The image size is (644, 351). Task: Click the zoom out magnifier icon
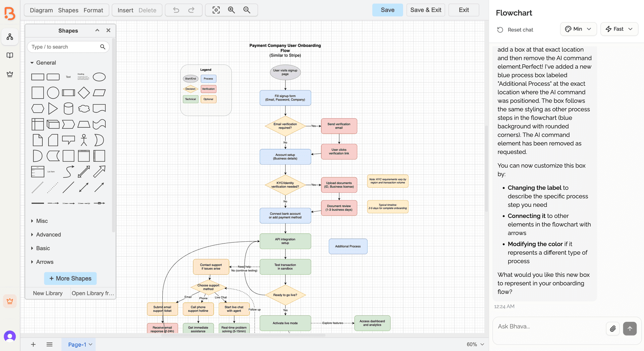pyautogui.click(x=247, y=10)
